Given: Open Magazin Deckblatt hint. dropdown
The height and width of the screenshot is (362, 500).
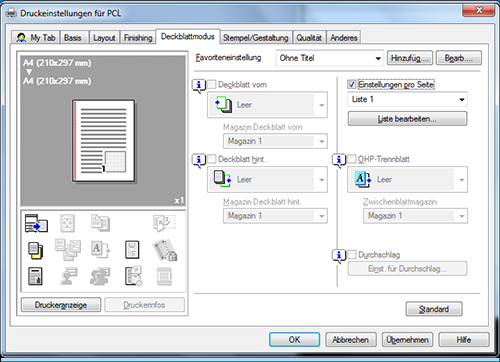Looking at the screenshot, I should (x=275, y=216).
